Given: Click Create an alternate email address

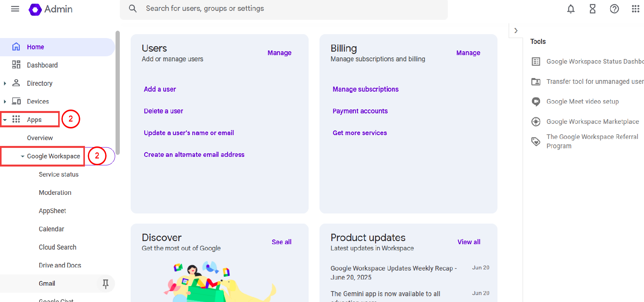Looking at the screenshot, I should (x=194, y=154).
